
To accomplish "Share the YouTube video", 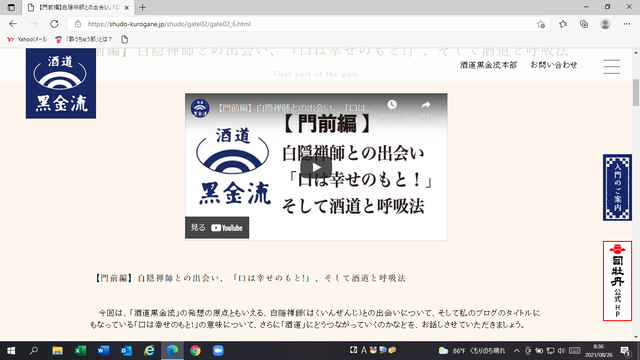I will (426, 109).
